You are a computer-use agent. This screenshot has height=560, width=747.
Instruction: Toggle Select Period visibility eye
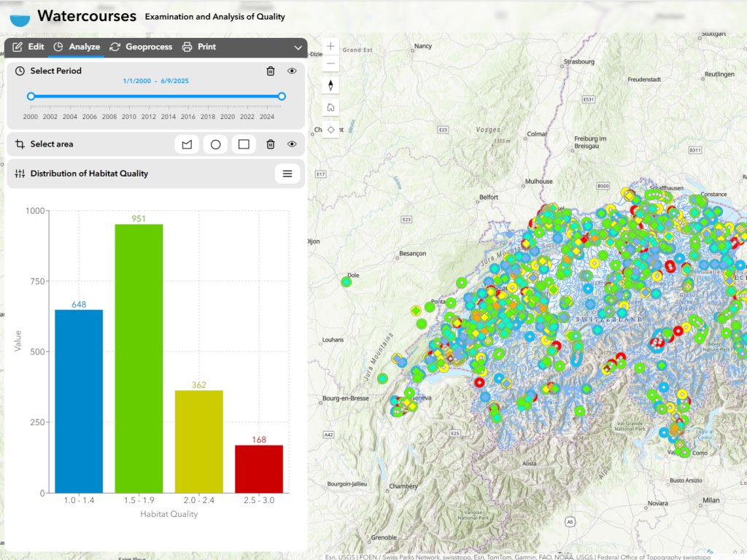(x=292, y=71)
